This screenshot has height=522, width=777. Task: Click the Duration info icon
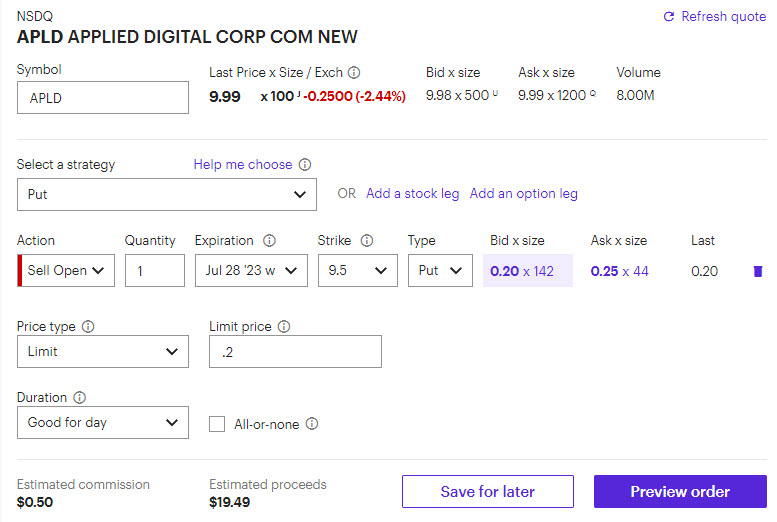80,398
